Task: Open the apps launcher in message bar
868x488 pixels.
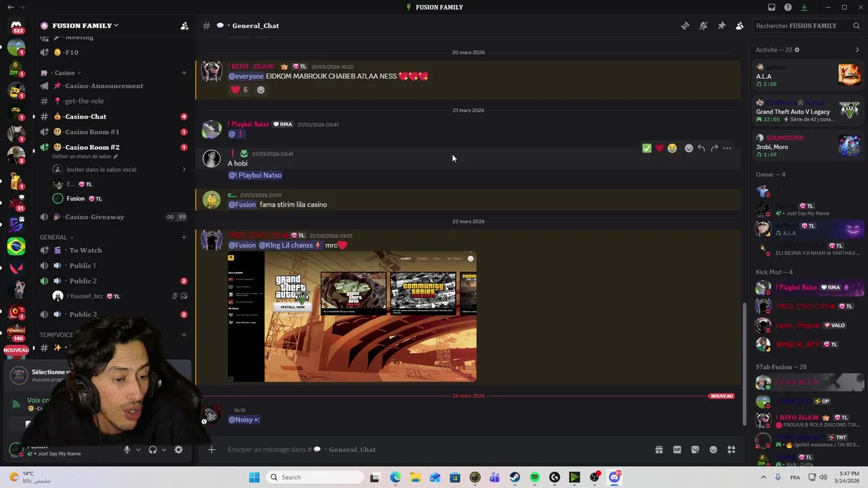Action: coord(732,449)
